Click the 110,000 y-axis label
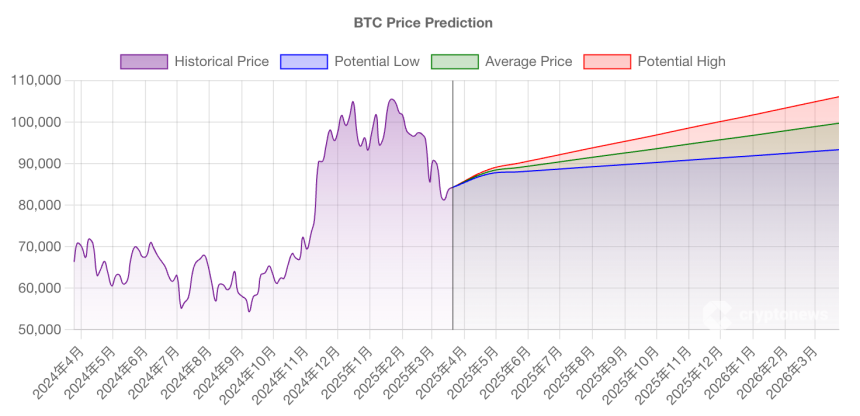 (x=37, y=80)
